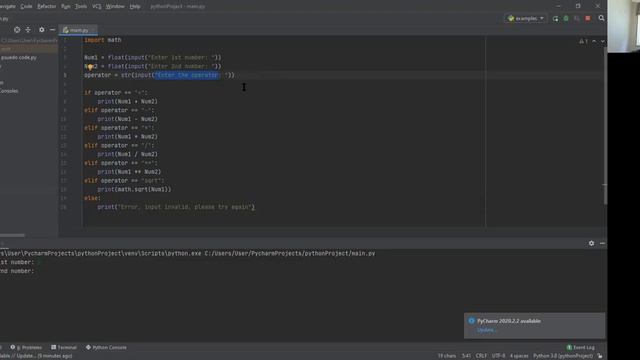The width and height of the screenshot is (640, 360).
Task: Open Project panel gear settings
Action: (41, 30)
